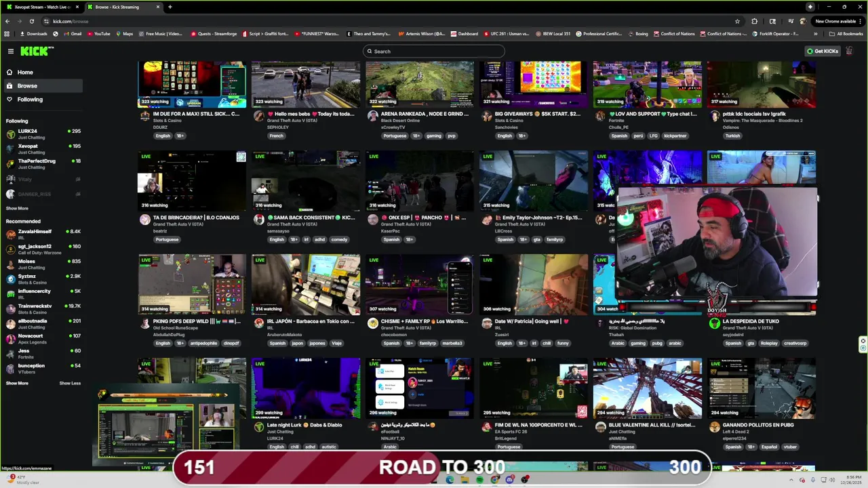The height and width of the screenshot is (488, 868).
Task: Click the French tag under SEPHOLEY
Action: pos(277,136)
